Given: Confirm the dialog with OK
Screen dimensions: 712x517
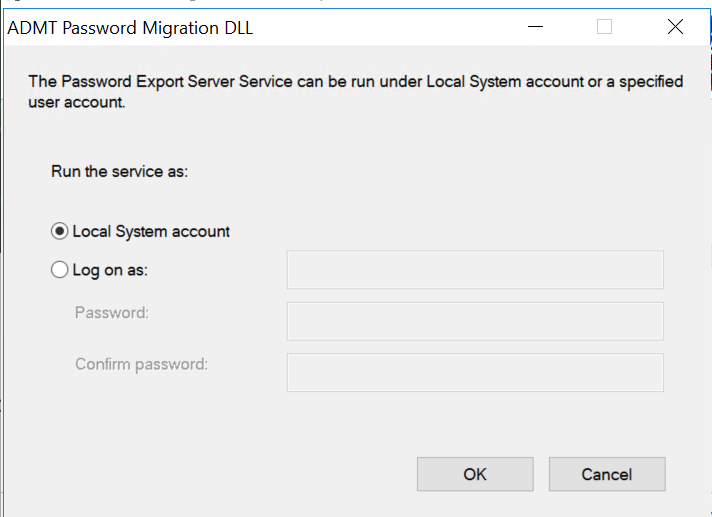Looking at the screenshot, I should point(475,474).
